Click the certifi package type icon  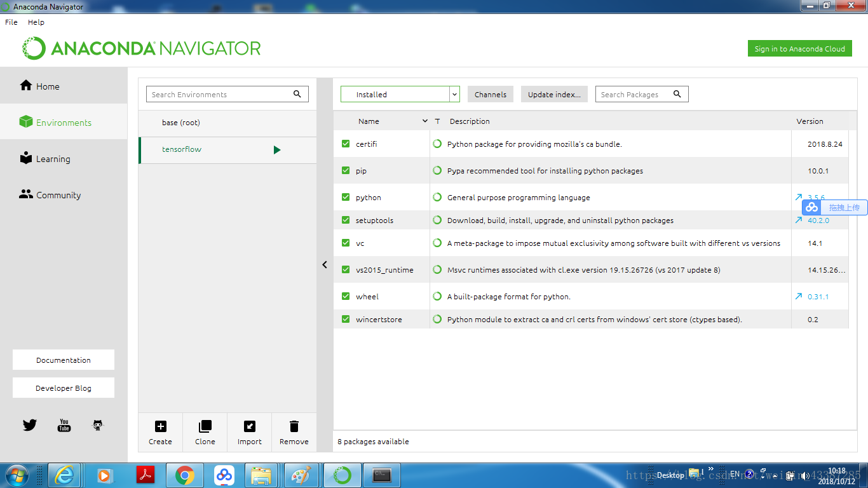click(x=437, y=144)
